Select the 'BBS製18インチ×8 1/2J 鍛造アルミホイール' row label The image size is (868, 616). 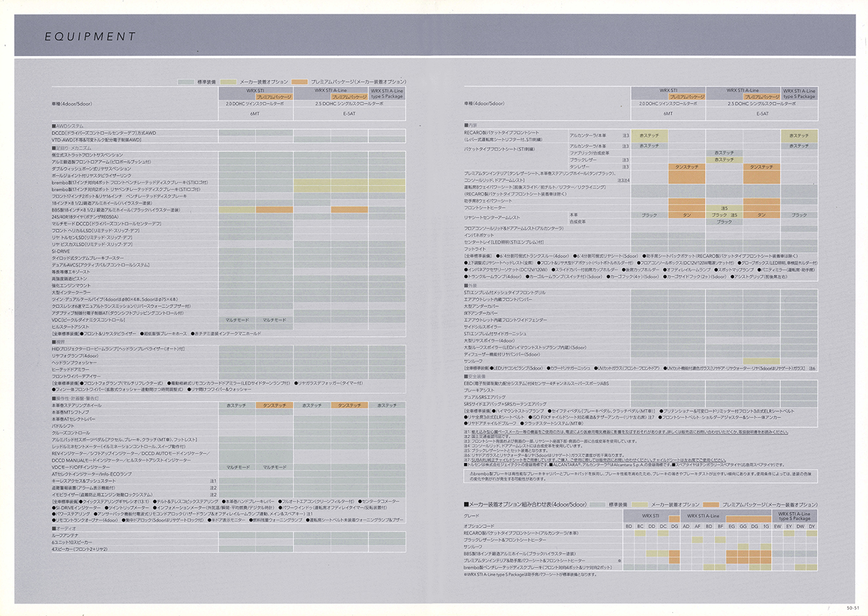115,210
